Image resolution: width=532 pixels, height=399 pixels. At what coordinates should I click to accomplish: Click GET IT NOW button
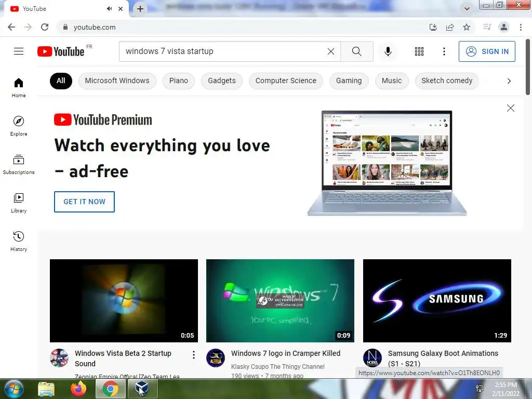pos(84,202)
